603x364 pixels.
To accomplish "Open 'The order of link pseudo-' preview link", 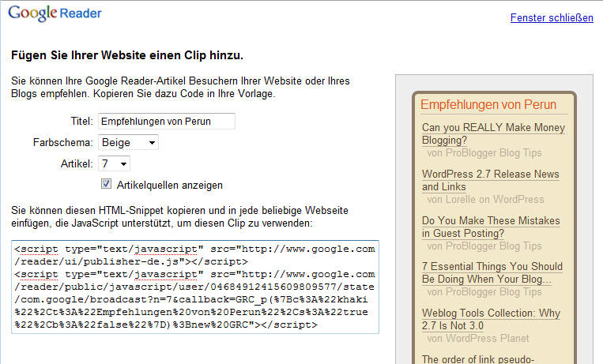I will click(x=478, y=359).
